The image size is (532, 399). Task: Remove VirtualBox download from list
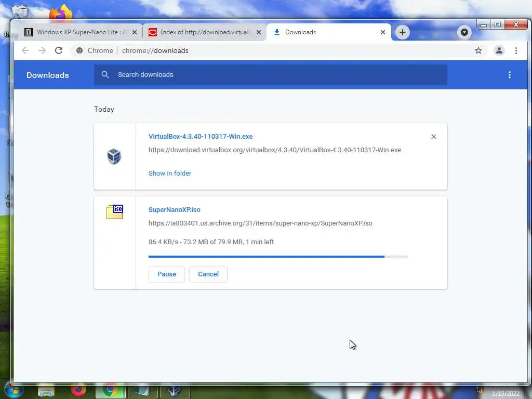click(434, 137)
